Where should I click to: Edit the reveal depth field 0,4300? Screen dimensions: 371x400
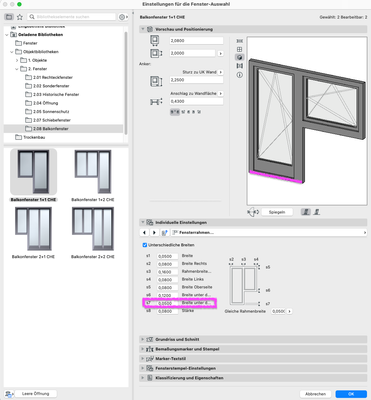click(x=196, y=101)
